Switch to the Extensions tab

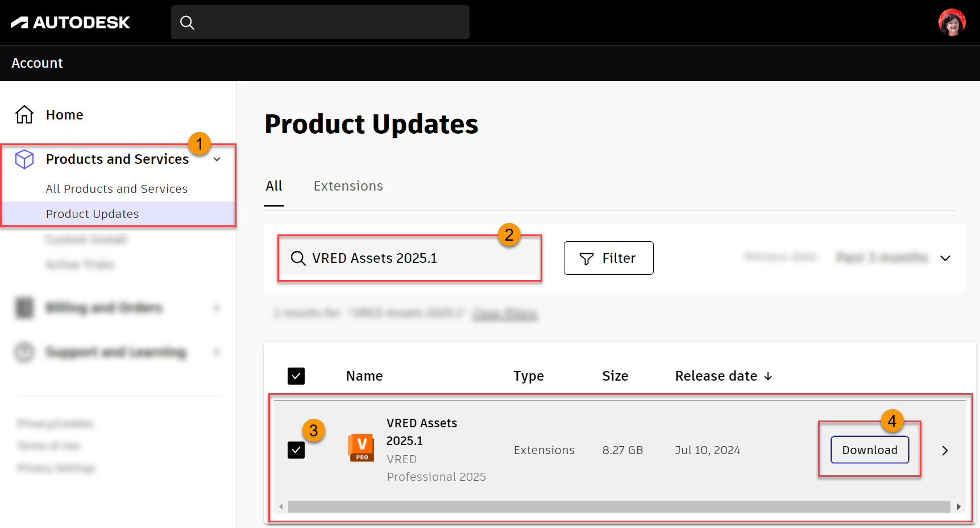348,185
